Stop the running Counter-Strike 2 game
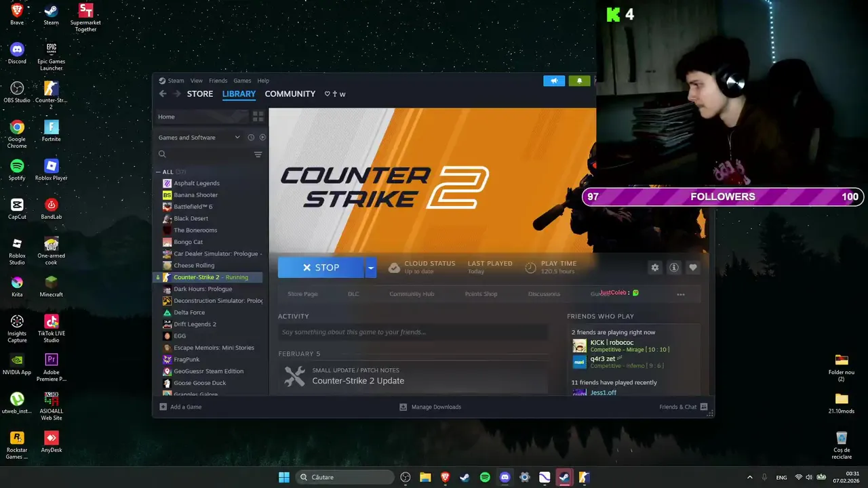This screenshot has height=488, width=868. [x=321, y=268]
